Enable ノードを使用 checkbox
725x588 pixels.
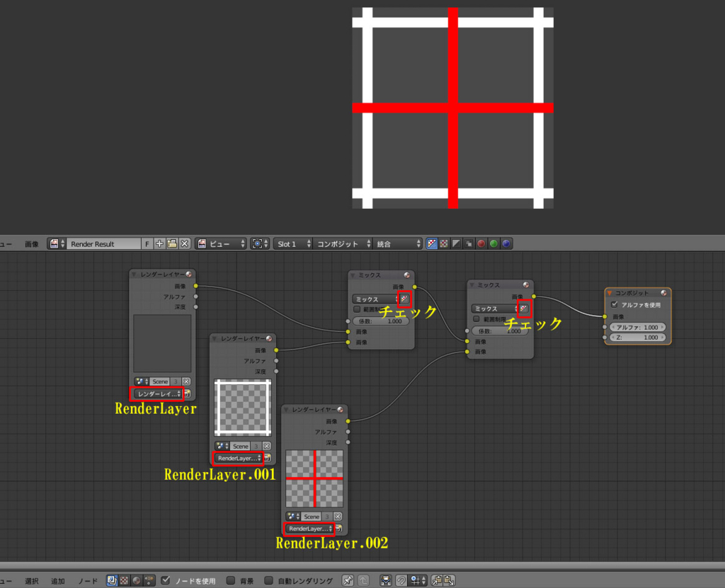166,581
